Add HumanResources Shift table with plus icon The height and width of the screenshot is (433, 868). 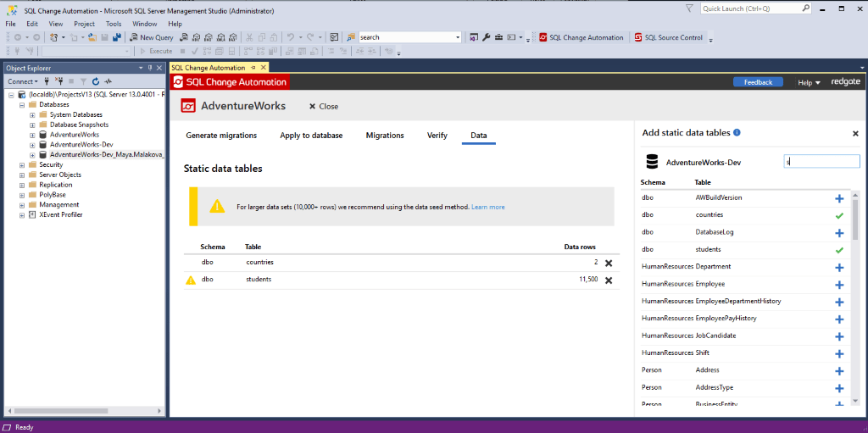coord(839,354)
